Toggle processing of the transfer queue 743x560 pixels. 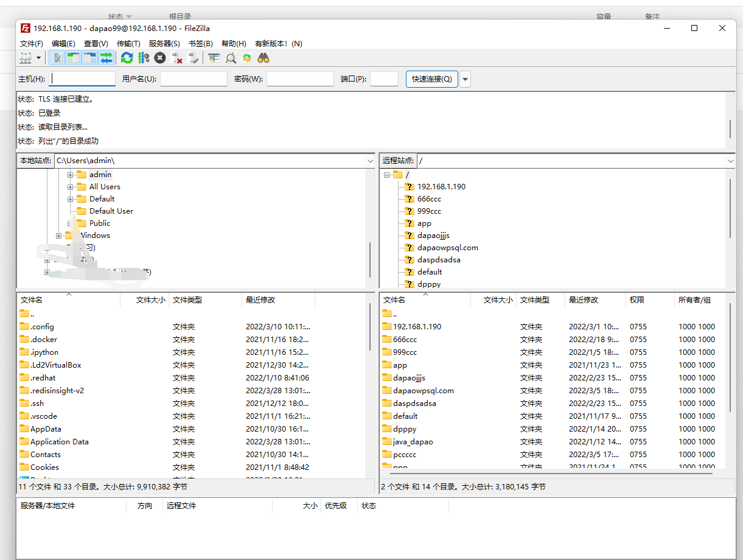click(x=144, y=58)
